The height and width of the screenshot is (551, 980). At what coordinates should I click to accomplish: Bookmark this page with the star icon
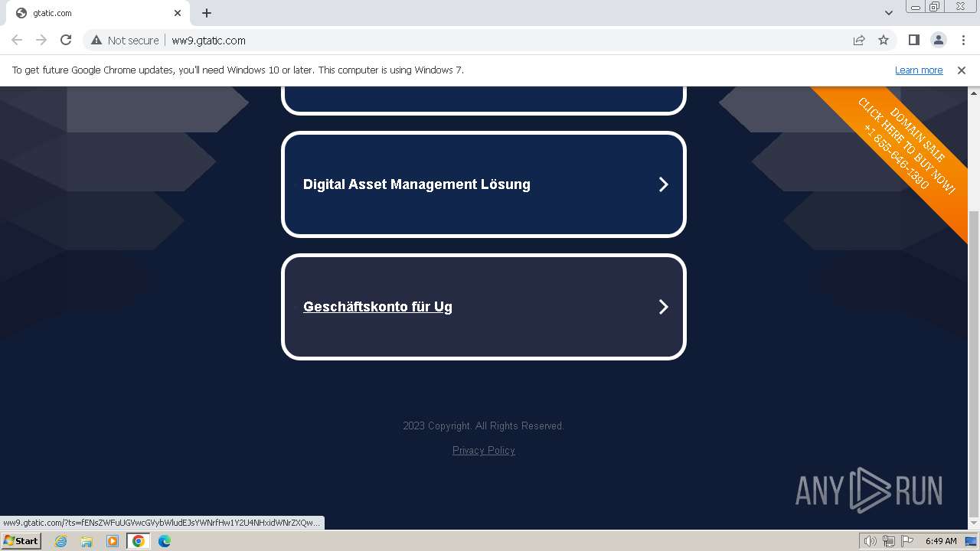pyautogui.click(x=884, y=41)
